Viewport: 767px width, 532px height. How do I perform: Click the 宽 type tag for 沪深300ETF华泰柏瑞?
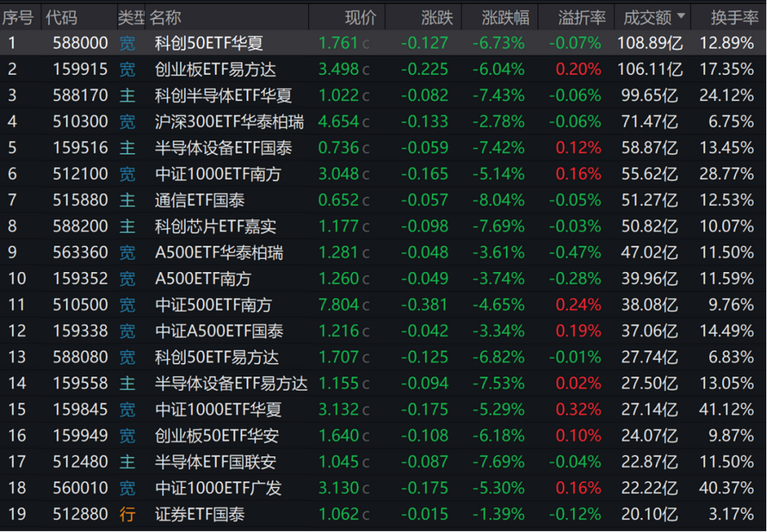127,122
